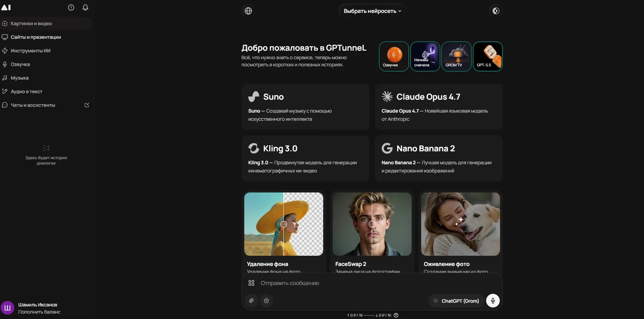
Task: Expand the Выбрать нейросеть dropdown
Action: (372, 11)
